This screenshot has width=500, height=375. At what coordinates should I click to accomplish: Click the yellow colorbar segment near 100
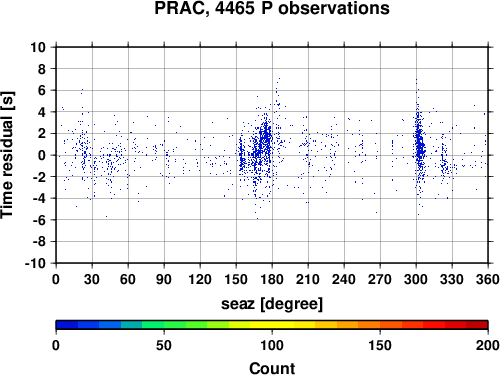click(x=272, y=325)
